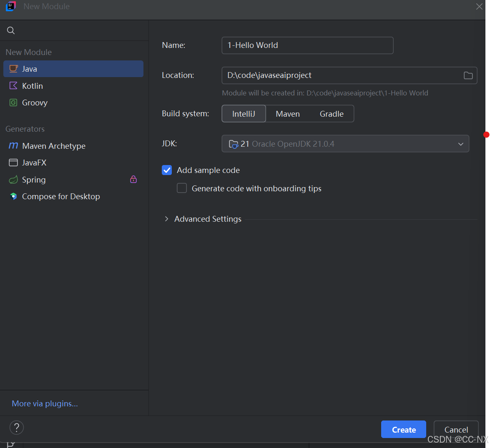The height and width of the screenshot is (448, 490).
Task: Choose the JavaFX generator
Action: click(x=73, y=163)
